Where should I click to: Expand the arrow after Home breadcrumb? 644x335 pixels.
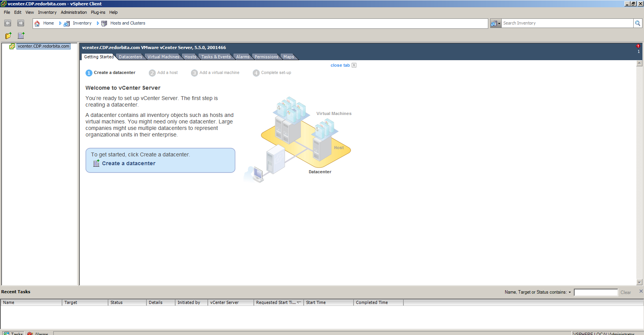[60, 23]
